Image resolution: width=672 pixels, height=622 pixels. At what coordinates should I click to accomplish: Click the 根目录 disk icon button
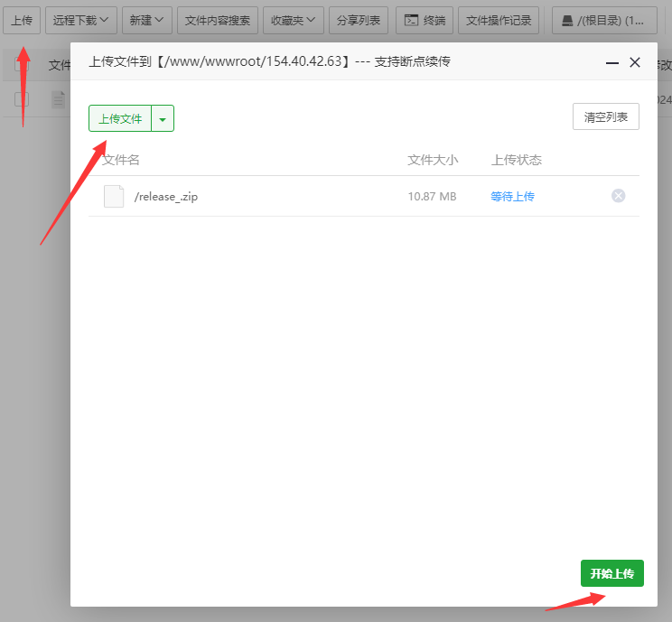tap(604, 20)
